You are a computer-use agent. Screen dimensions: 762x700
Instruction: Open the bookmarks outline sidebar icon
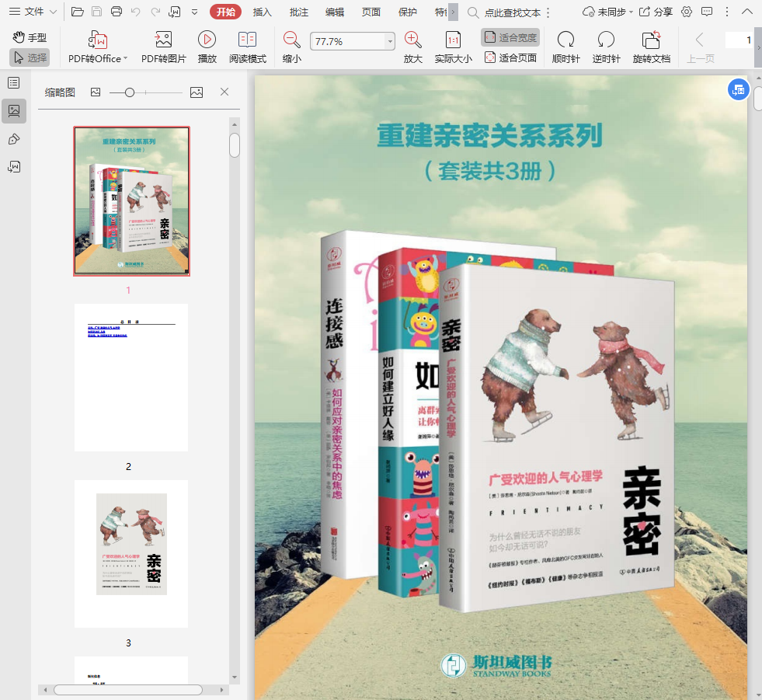14,83
